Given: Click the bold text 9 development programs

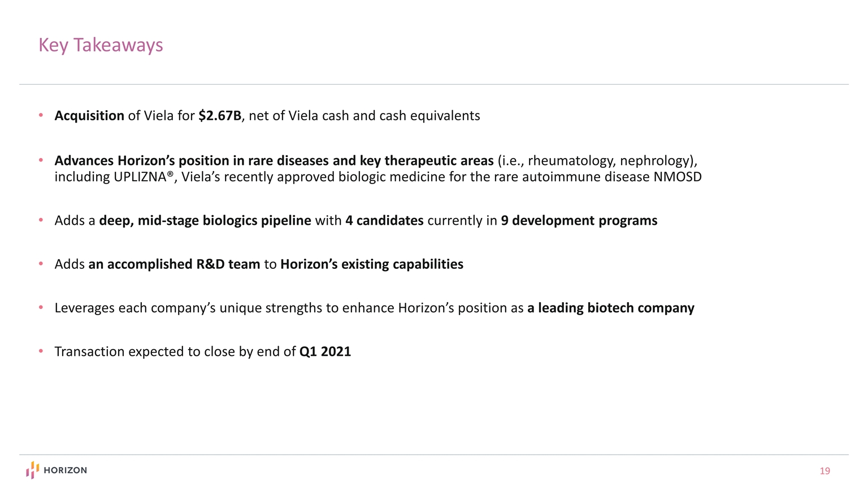Looking at the screenshot, I should pos(579,220).
